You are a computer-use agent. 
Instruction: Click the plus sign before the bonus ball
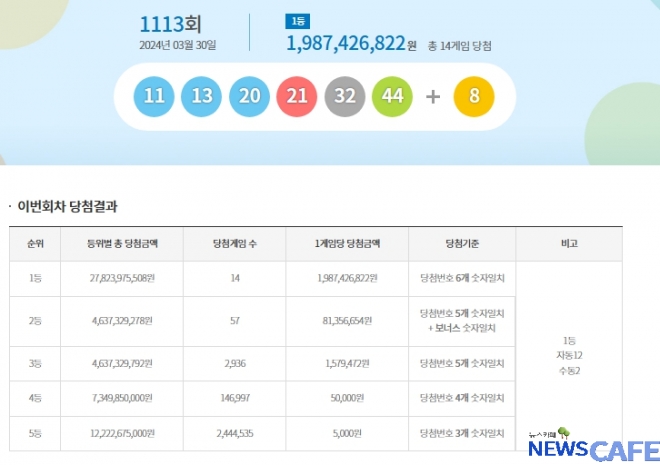click(432, 97)
